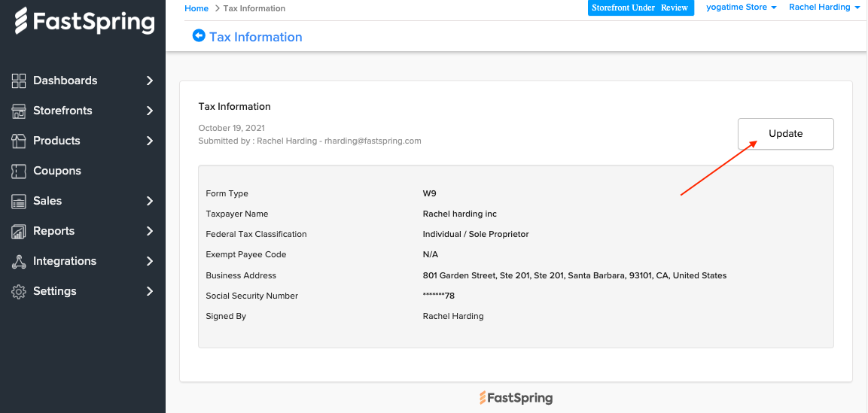The height and width of the screenshot is (413, 868).
Task: Expand the Storefronts chevron
Action: 150,111
